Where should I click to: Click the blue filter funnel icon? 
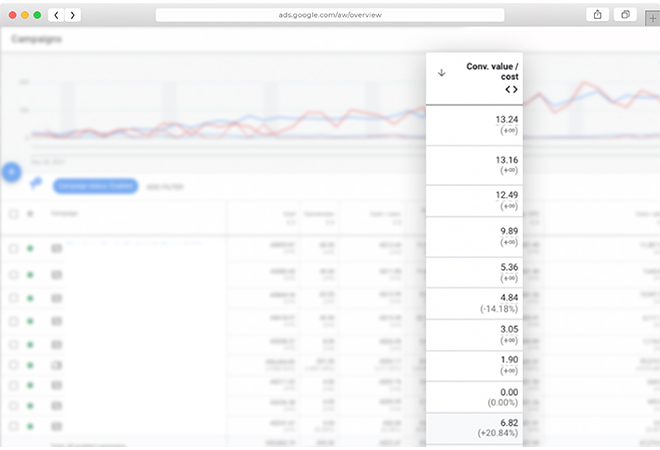[37, 183]
